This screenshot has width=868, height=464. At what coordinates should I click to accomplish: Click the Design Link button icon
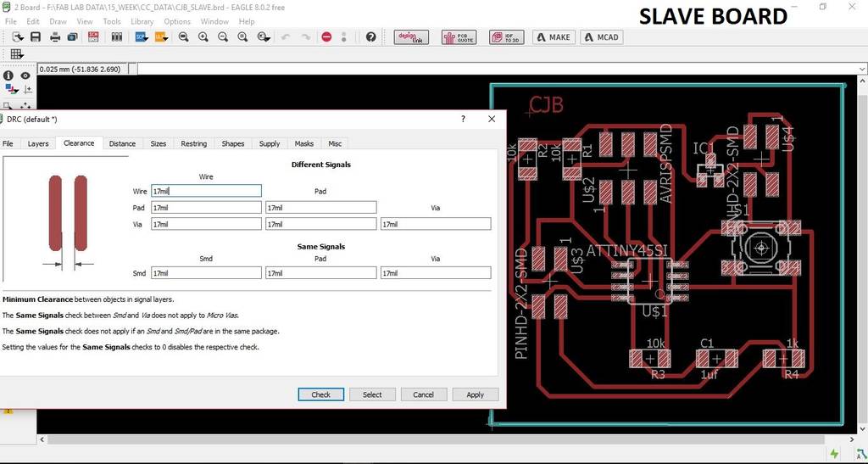click(x=411, y=37)
